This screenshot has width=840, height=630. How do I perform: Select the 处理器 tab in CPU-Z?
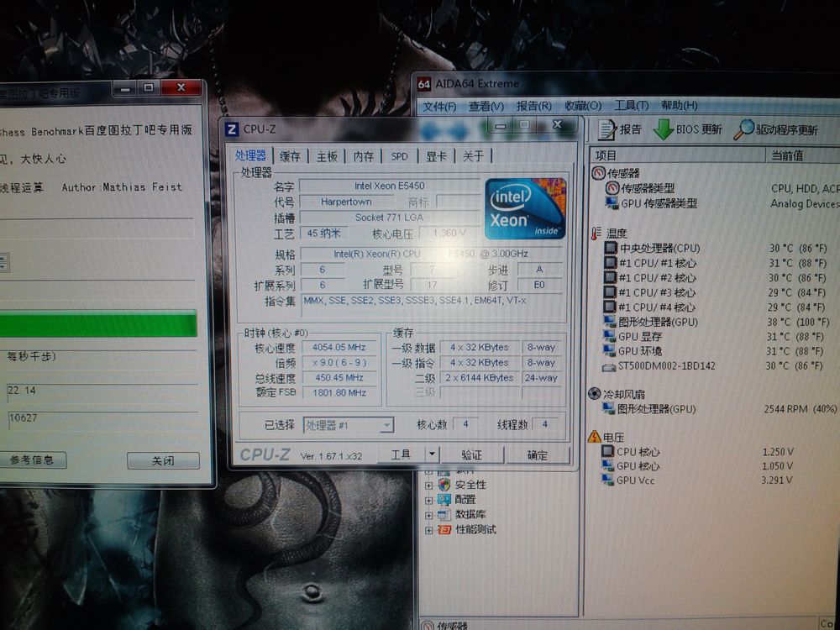click(x=250, y=155)
